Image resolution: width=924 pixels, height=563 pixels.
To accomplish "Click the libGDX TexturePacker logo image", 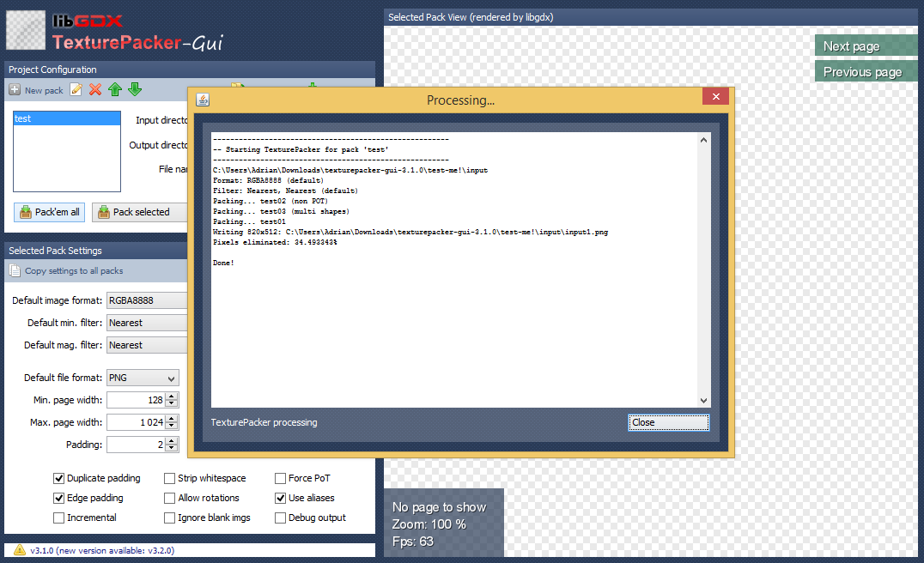I will click(115, 31).
